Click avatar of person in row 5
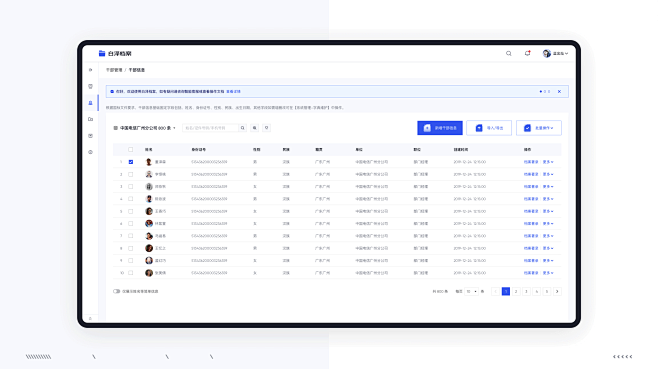This screenshot has height=369, width=658. pos(149,211)
